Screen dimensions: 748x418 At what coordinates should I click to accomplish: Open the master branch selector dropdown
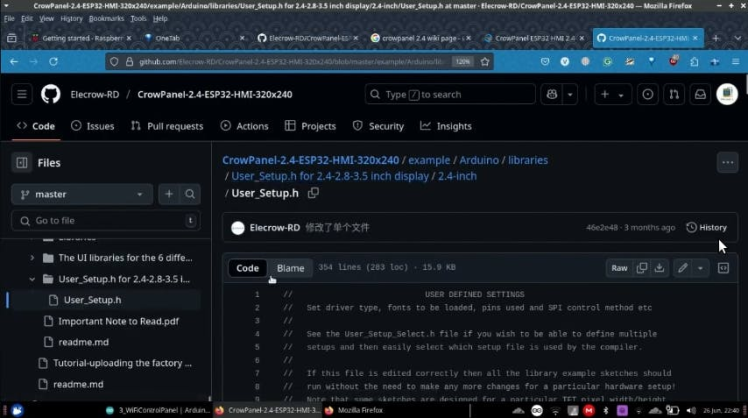coord(82,194)
